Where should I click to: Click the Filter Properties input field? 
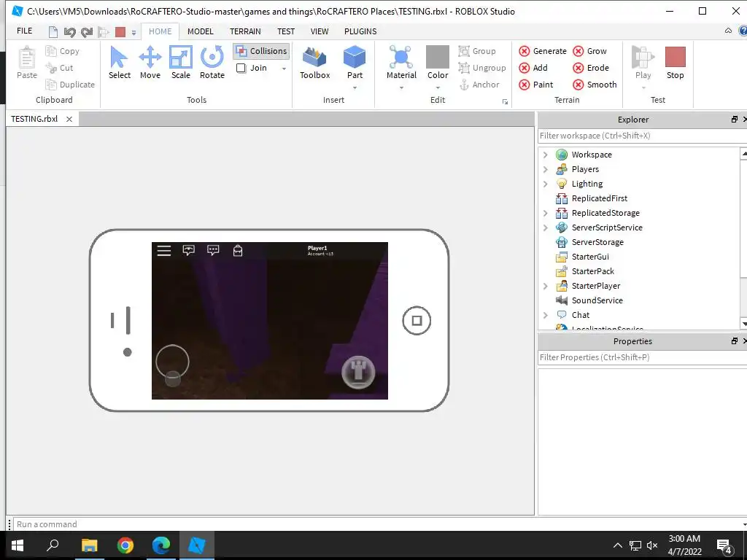click(x=642, y=357)
